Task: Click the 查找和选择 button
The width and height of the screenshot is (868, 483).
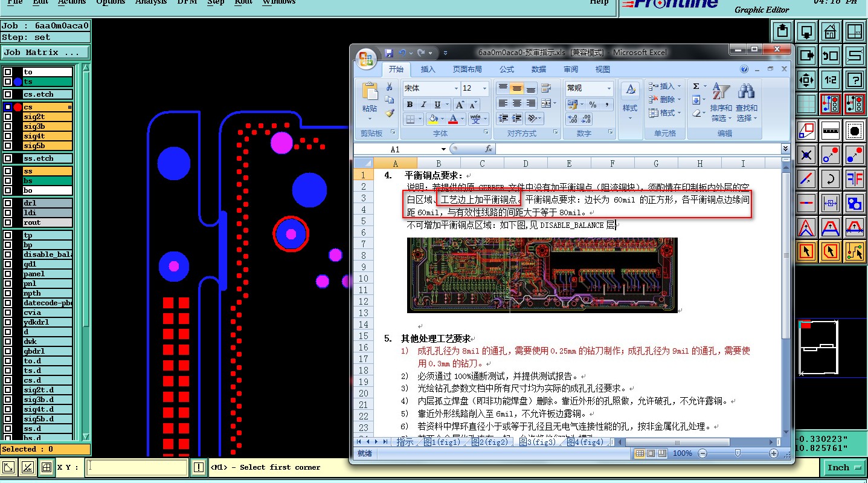Action: click(747, 101)
